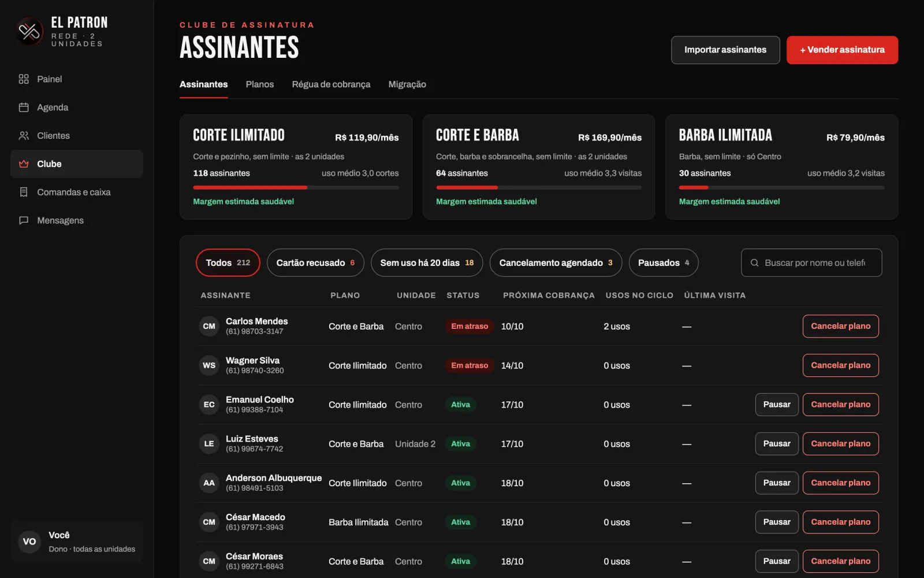924x578 pixels.
Task: Click the Mensagens chat bubble icon
Action: pyautogui.click(x=24, y=221)
